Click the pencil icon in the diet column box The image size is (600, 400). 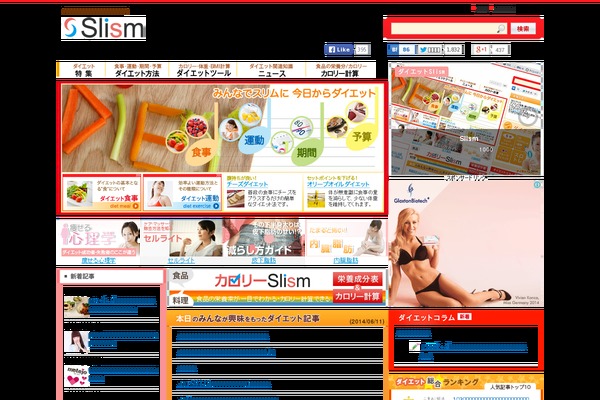pos(414,346)
